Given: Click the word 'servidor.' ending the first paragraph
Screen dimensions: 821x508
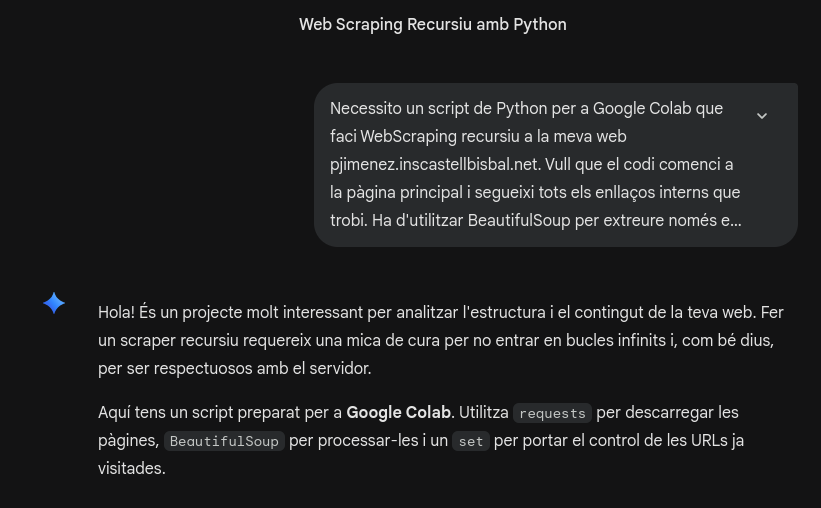Looking at the screenshot, I should click(340, 369).
